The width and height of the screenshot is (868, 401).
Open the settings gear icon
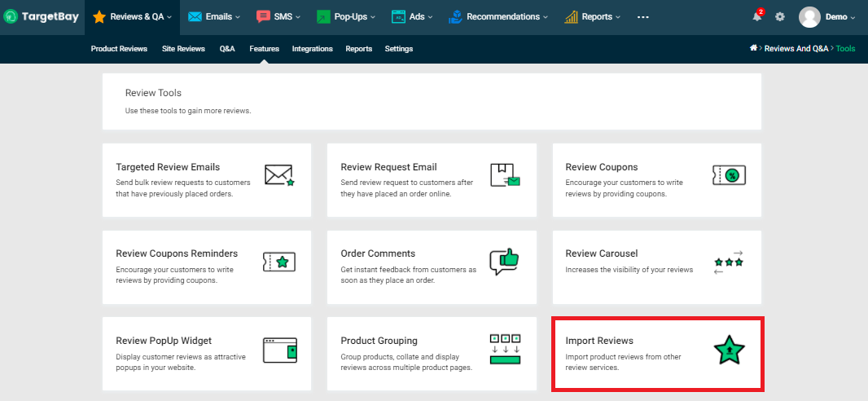click(x=780, y=16)
